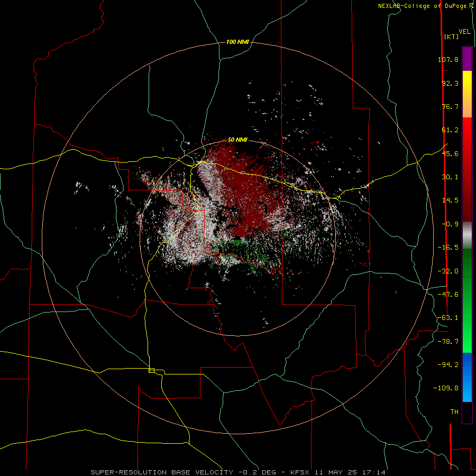
Task: Click the Super-Resolution Base Velocity KFSX caption
Action: pos(238,472)
